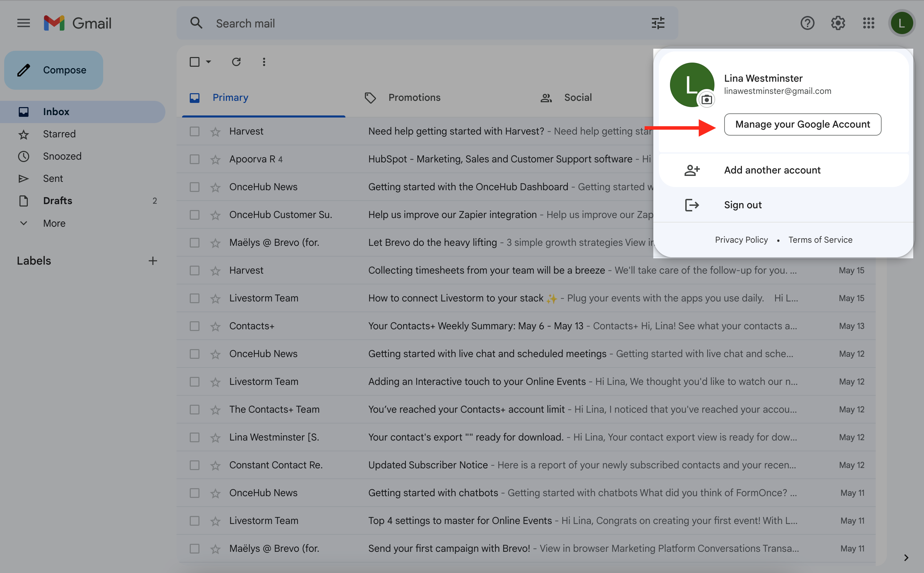Create new label plus icon
Image resolution: width=924 pixels, height=573 pixels.
(x=153, y=261)
